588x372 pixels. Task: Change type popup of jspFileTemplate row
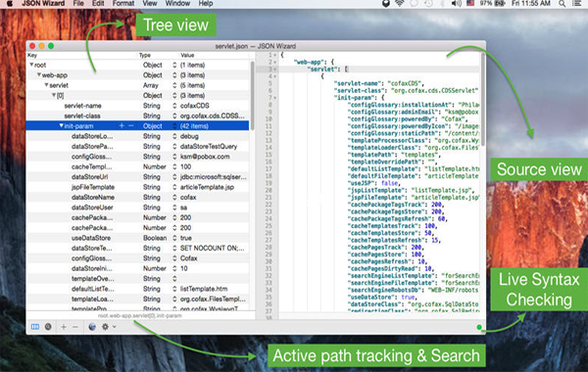[174, 187]
